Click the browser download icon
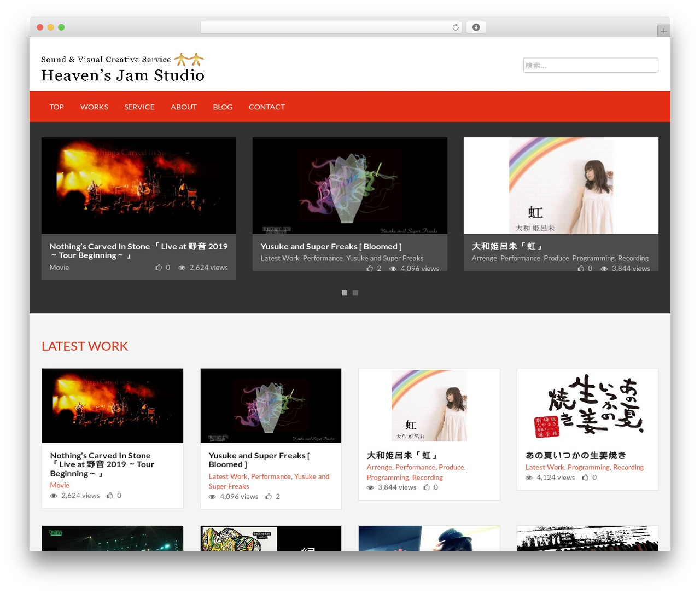Viewport: 700px width, 593px height. [x=476, y=27]
